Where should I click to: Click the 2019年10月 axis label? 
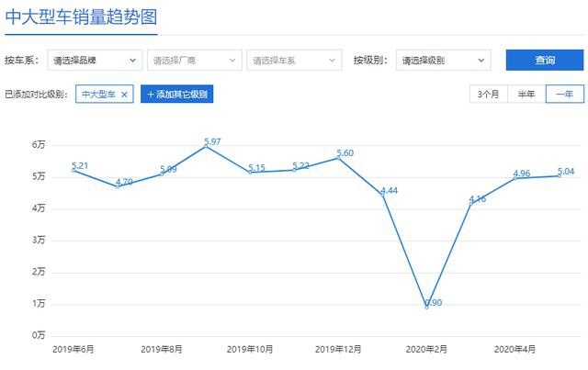point(250,350)
